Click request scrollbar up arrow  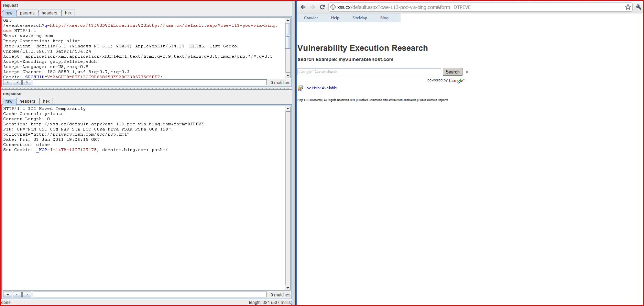(288, 21)
